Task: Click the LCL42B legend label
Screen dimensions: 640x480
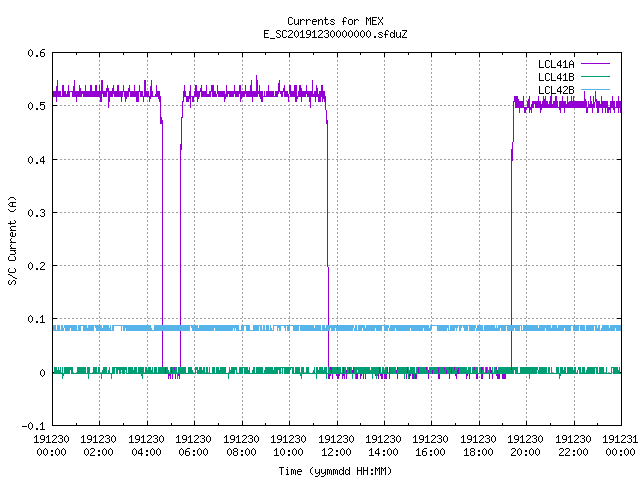Action: point(556,90)
